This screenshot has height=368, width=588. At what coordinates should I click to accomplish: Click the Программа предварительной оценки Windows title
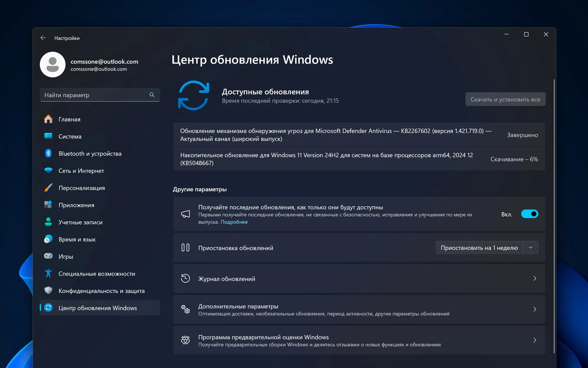(x=263, y=337)
